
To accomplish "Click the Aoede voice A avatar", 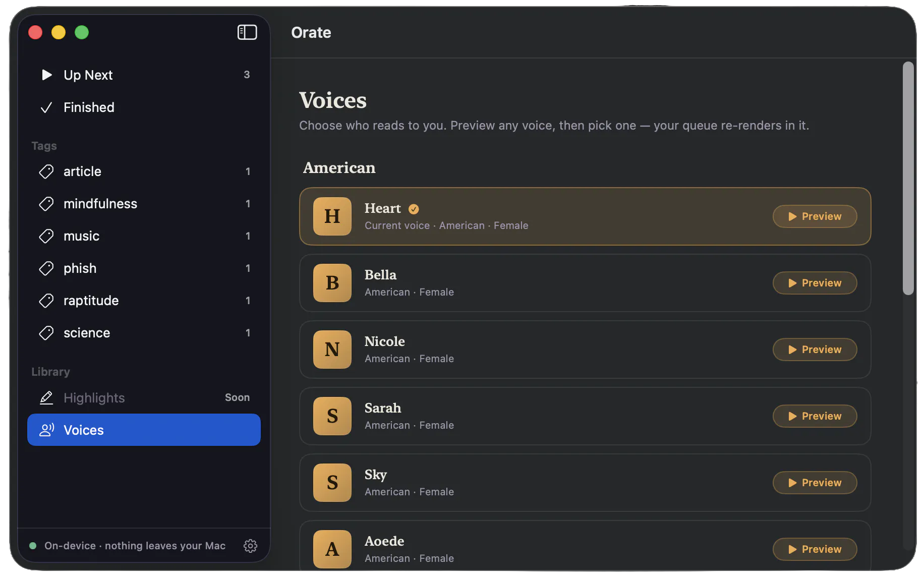I will (x=332, y=549).
